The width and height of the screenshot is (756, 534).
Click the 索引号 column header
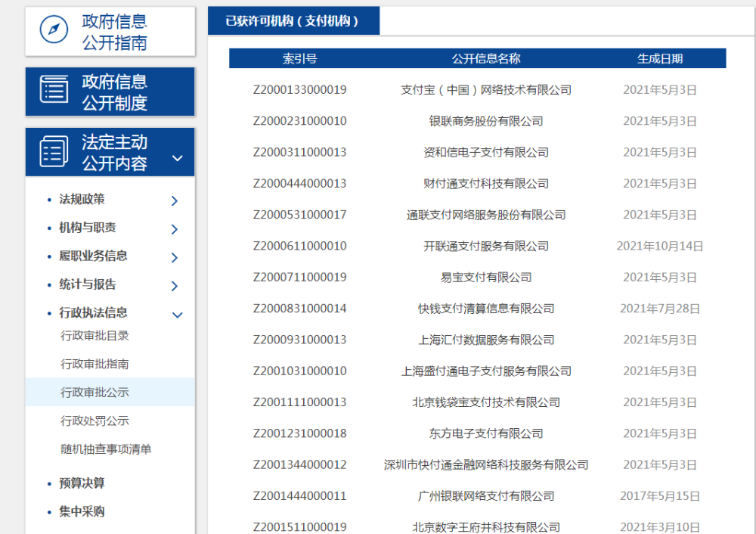300,59
